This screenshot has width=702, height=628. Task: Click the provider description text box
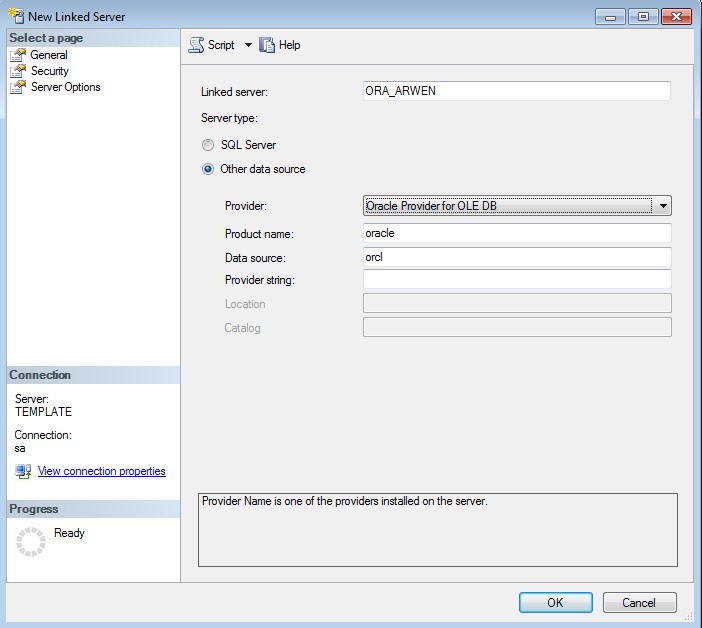click(437, 530)
